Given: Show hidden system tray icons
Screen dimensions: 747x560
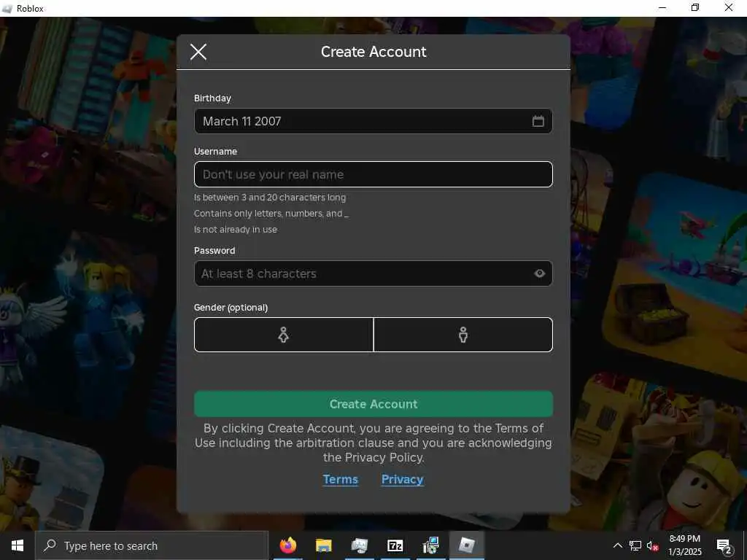Looking at the screenshot, I should click(x=617, y=545).
